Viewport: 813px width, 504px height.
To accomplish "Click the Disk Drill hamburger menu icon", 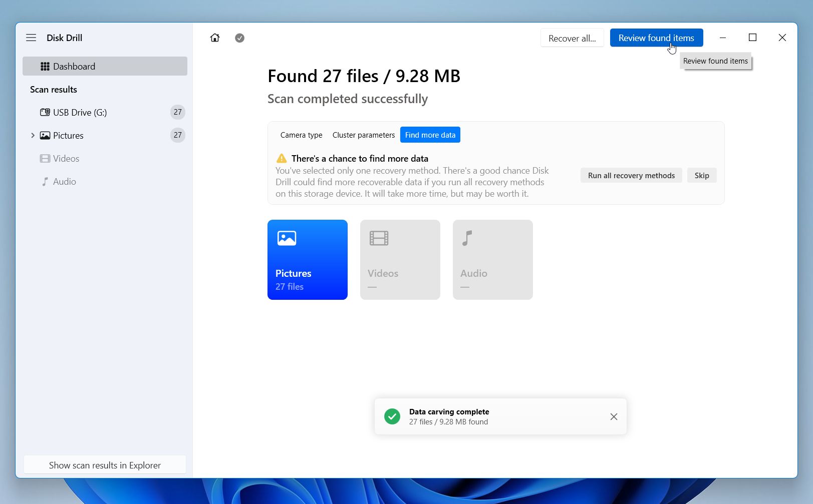I will point(31,38).
